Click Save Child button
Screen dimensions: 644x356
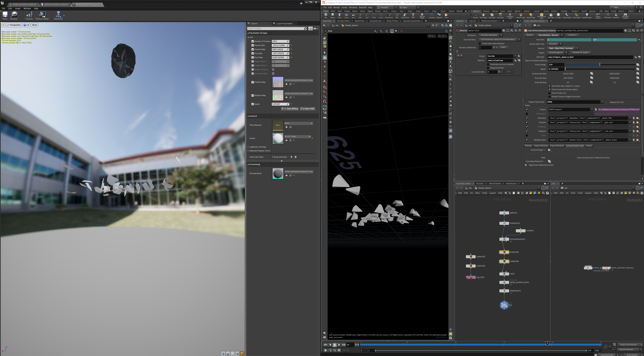pyautogui.click(x=307, y=109)
